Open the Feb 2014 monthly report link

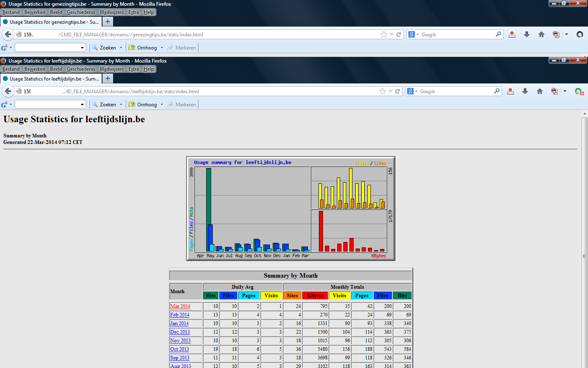pyautogui.click(x=180, y=315)
